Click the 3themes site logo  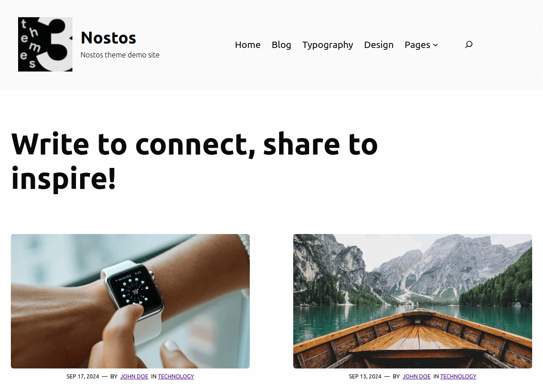coord(45,44)
